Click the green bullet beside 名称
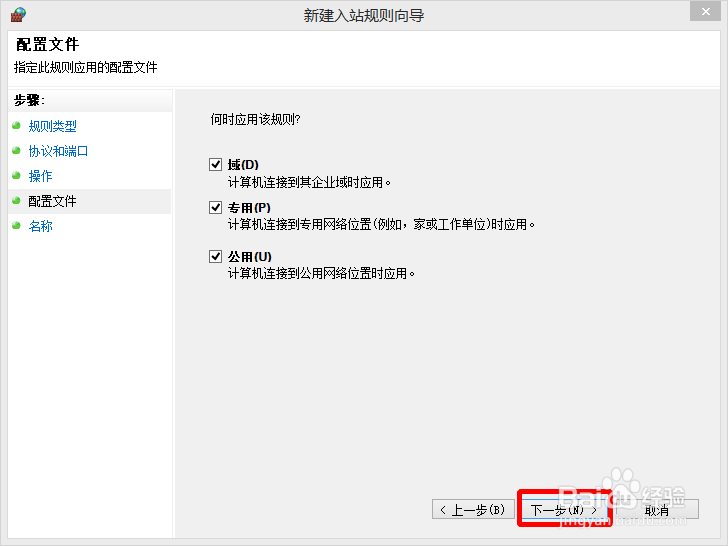 [x=17, y=226]
